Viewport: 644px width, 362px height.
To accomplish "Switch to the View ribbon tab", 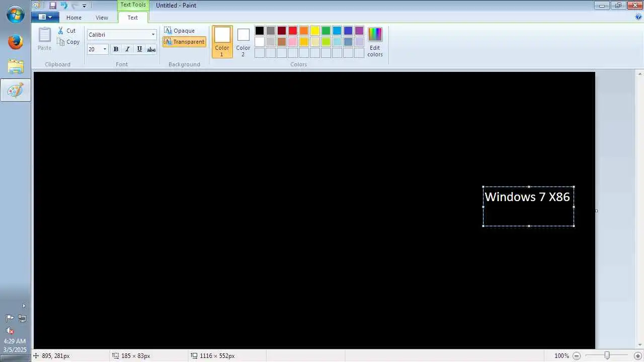I will pyautogui.click(x=102, y=18).
